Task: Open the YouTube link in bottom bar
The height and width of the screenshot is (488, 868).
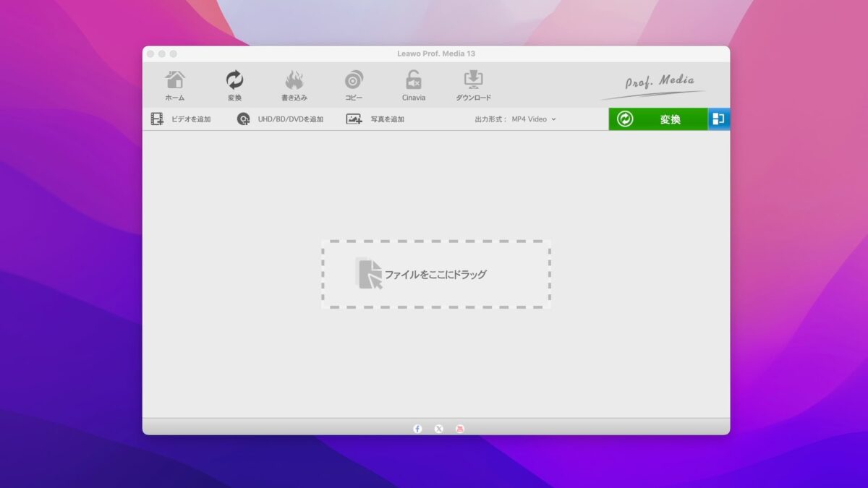Action: coord(460,429)
